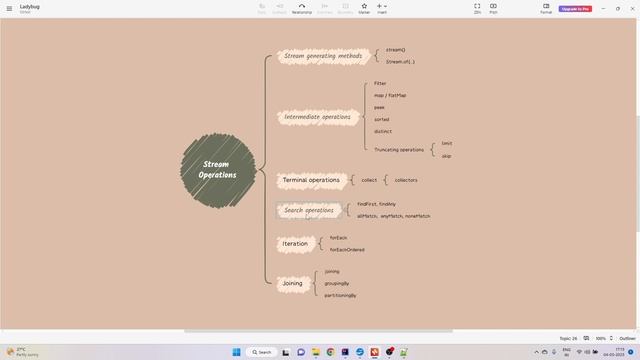Screen dimensions: 640x360
Task: Select the Filter subtopic
Action: (x=380, y=83)
